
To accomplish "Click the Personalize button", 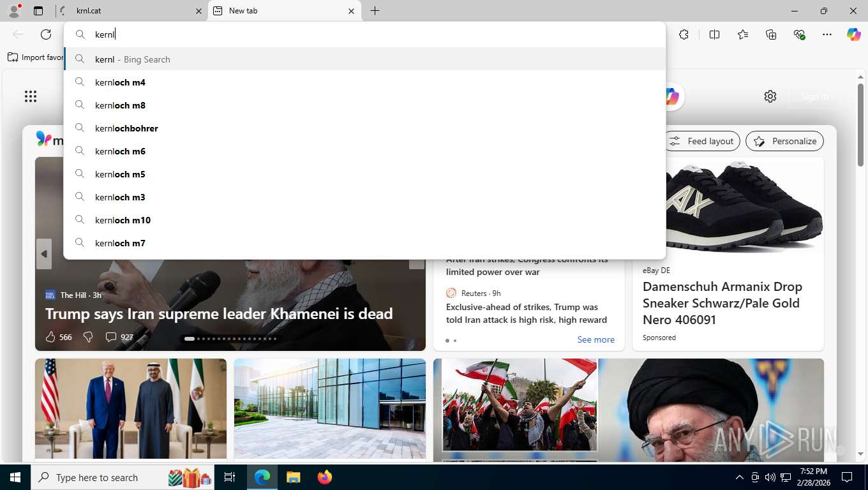I will coord(785,141).
